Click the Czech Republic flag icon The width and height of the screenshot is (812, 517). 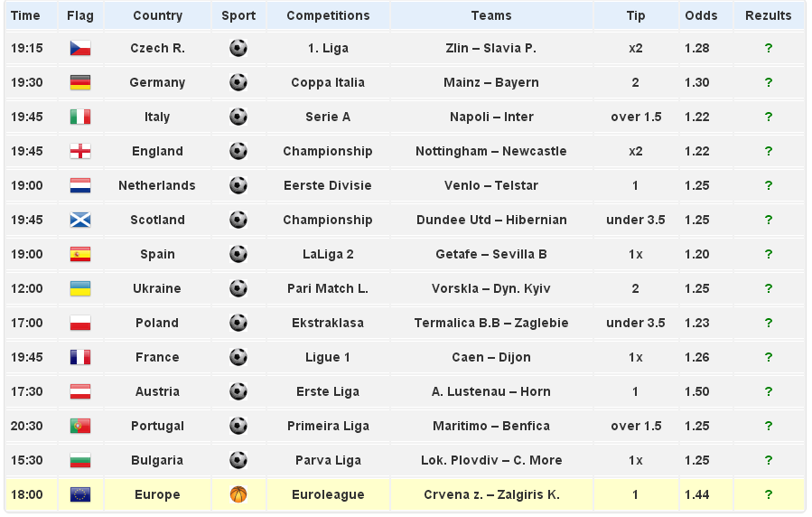[80, 48]
